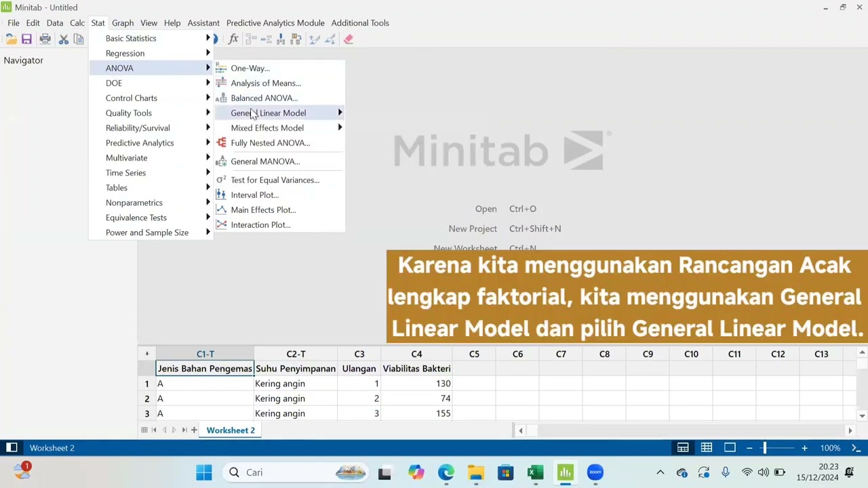Image resolution: width=868 pixels, height=488 pixels.
Task: Click the cell containing value 130
Action: tap(416, 384)
